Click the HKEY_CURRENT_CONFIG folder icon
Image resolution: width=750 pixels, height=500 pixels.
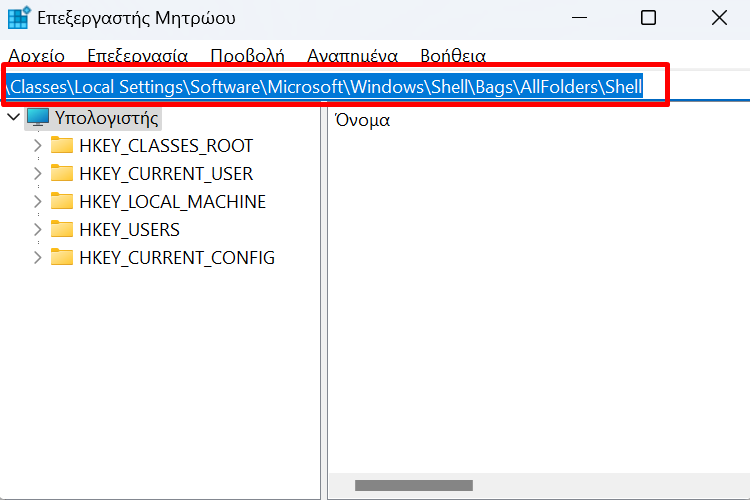click(x=62, y=257)
